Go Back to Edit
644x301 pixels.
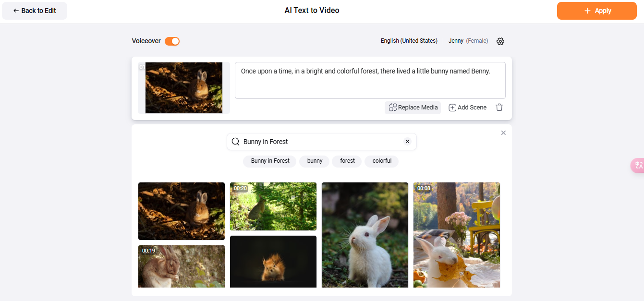(x=35, y=11)
